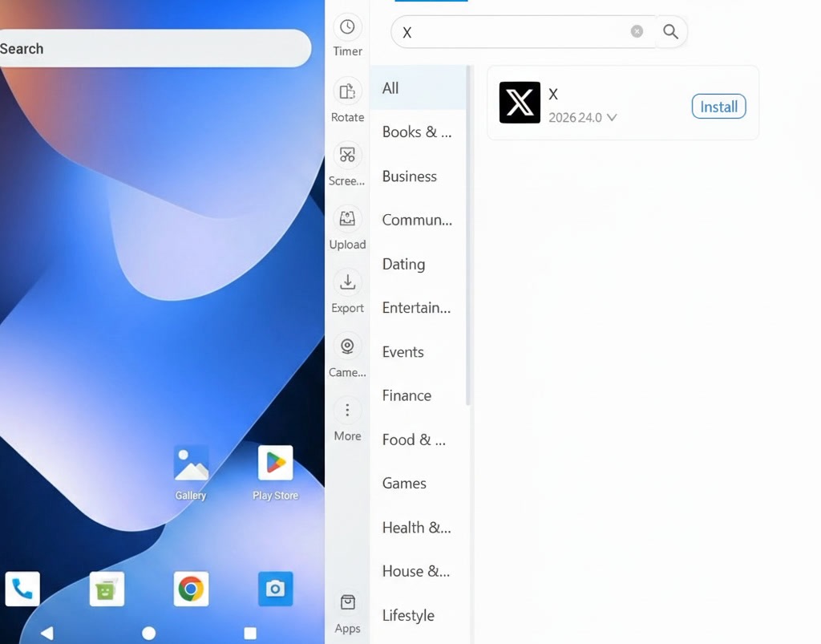
Task: Show More sidebar options
Action: tap(347, 419)
